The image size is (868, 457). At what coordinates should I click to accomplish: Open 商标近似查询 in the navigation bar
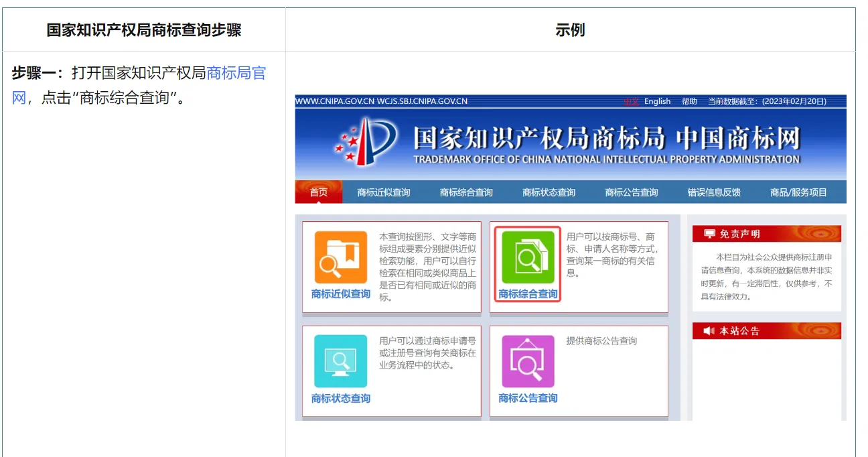[384, 192]
